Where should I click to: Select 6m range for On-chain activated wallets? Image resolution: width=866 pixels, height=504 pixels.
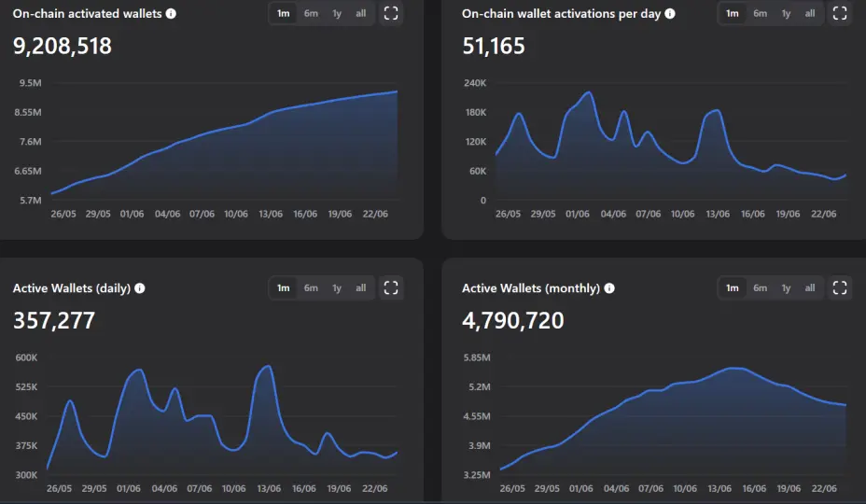click(x=311, y=13)
